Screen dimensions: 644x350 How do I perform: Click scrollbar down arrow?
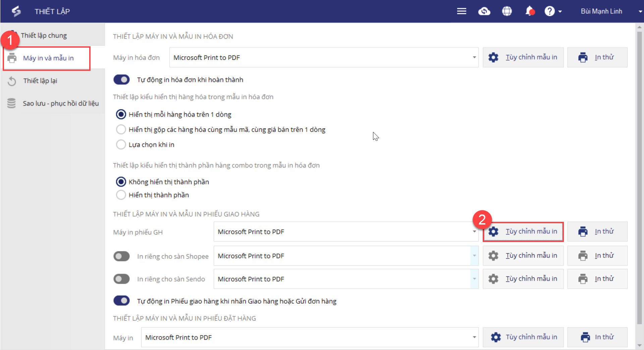click(640, 345)
